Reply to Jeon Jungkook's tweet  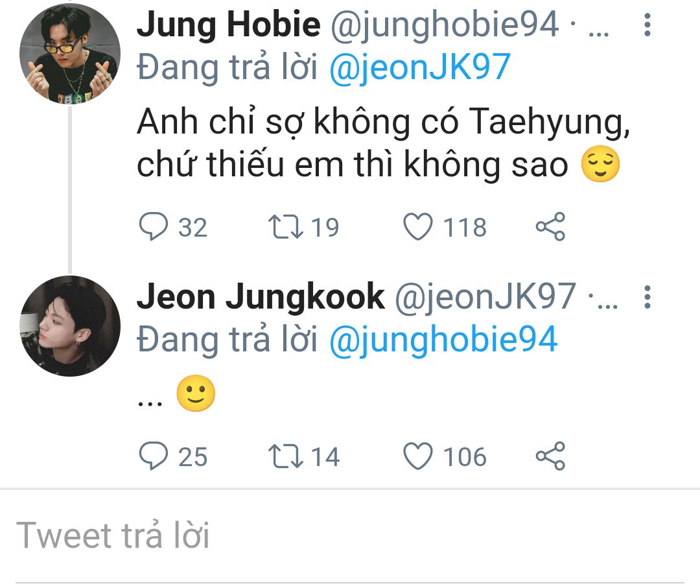pyautogui.click(x=154, y=456)
